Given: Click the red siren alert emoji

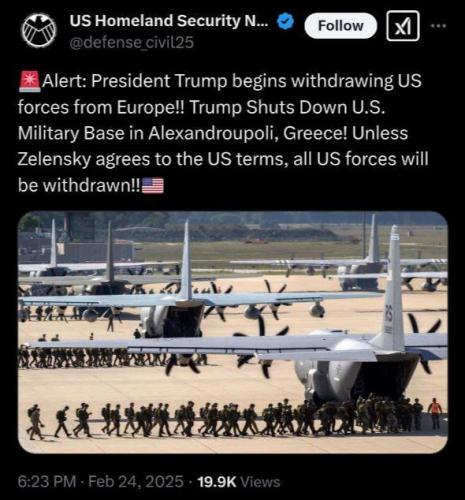Looking at the screenshot, I should pyautogui.click(x=29, y=81).
